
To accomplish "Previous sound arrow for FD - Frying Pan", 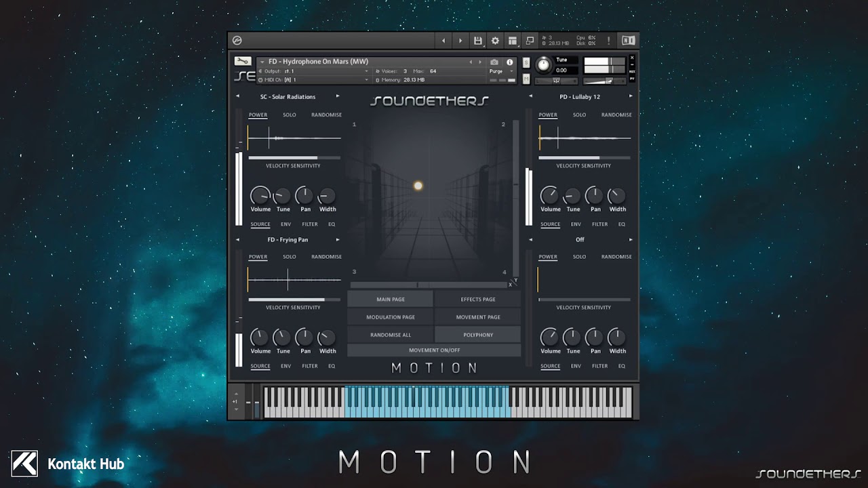I will pyautogui.click(x=237, y=239).
